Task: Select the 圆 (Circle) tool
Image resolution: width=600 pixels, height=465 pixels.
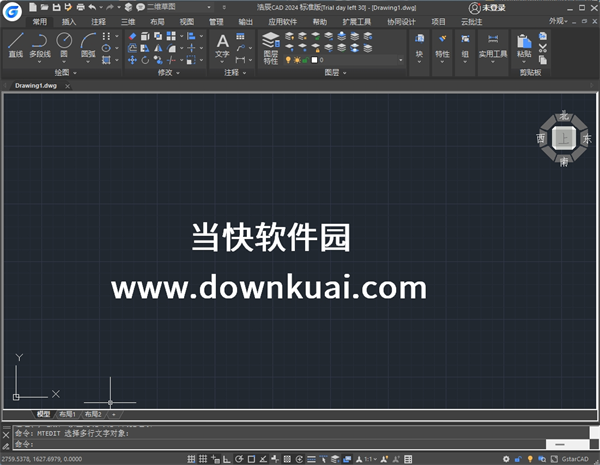Action: click(x=64, y=44)
